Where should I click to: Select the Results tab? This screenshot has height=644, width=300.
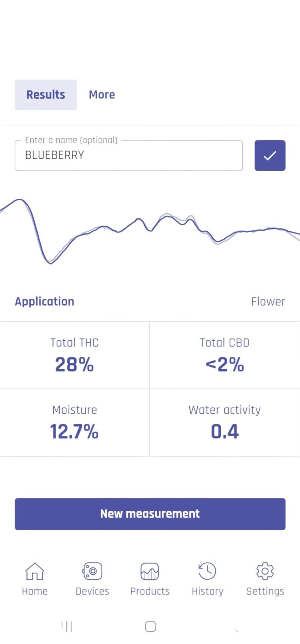point(46,95)
